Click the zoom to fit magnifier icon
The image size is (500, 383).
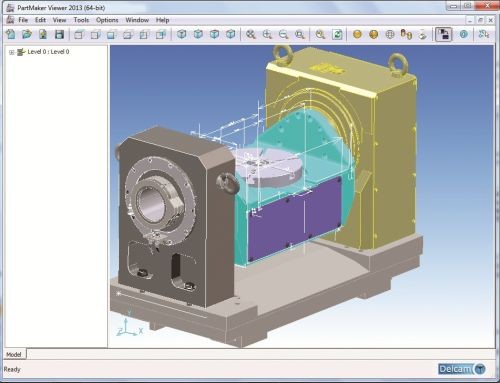tap(251, 34)
